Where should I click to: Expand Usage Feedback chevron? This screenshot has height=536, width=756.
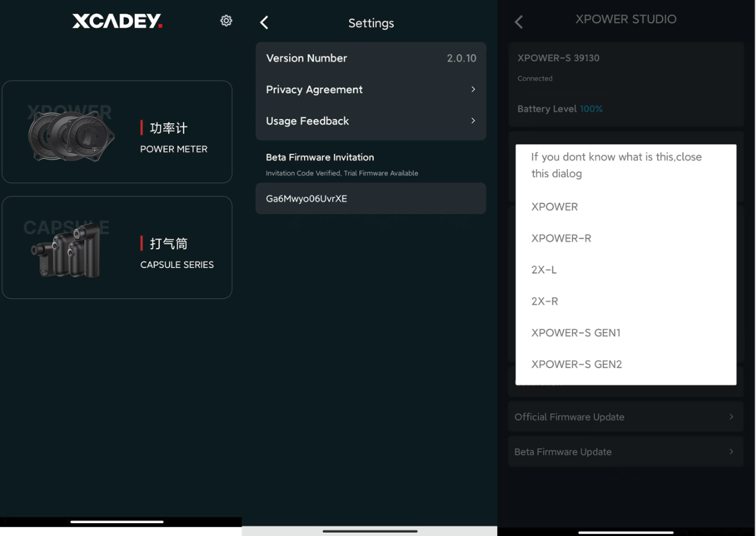[x=473, y=121]
